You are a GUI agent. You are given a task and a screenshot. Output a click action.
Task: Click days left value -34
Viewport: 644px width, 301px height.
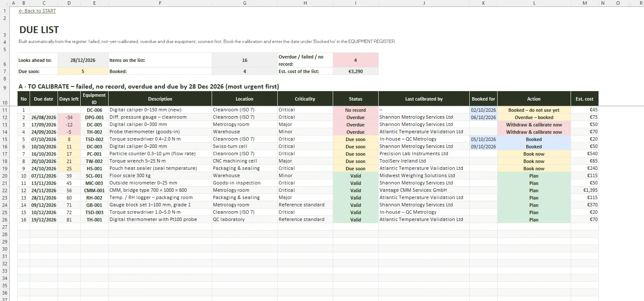tap(69, 117)
